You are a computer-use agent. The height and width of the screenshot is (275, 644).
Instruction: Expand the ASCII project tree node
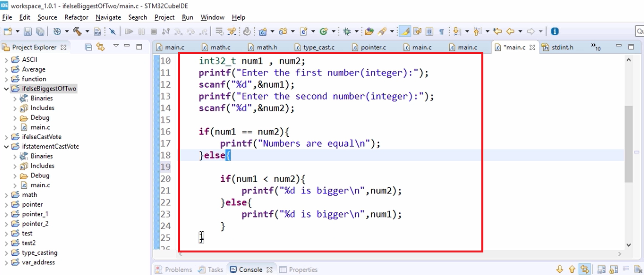click(x=6, y=60)
